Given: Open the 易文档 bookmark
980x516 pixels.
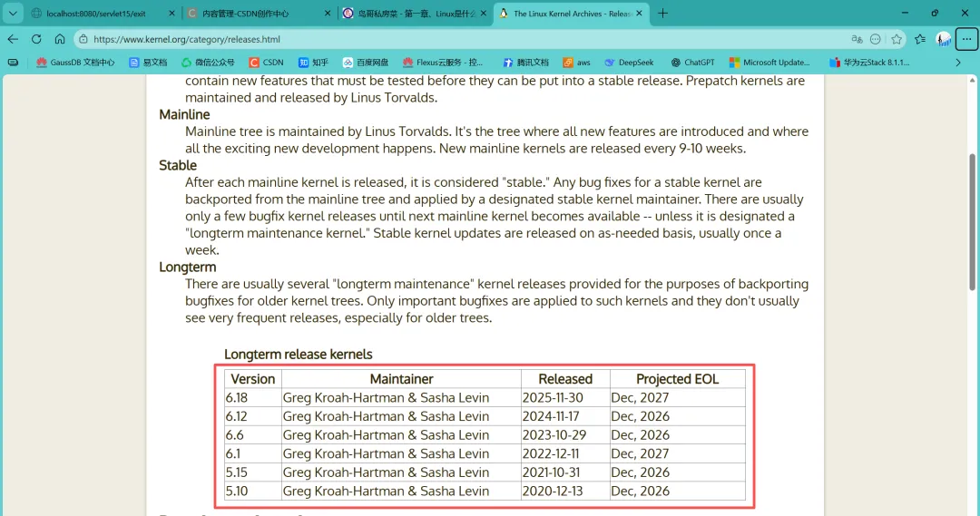Looking at the screenshot, I should [x=148, y=63].
